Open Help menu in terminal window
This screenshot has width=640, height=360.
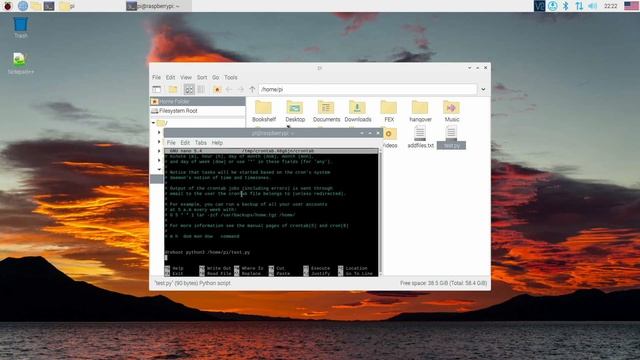(217, 142)
